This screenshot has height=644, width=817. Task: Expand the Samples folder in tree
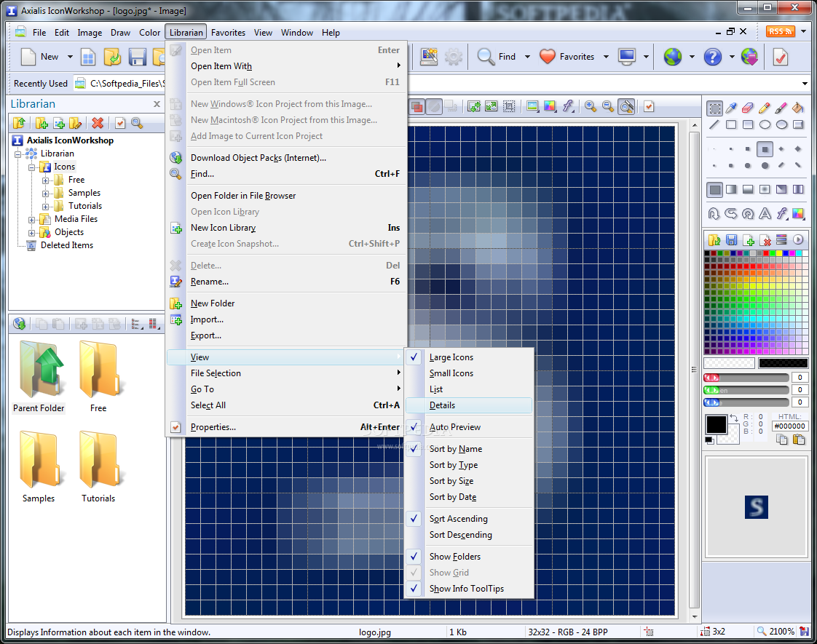45,193
